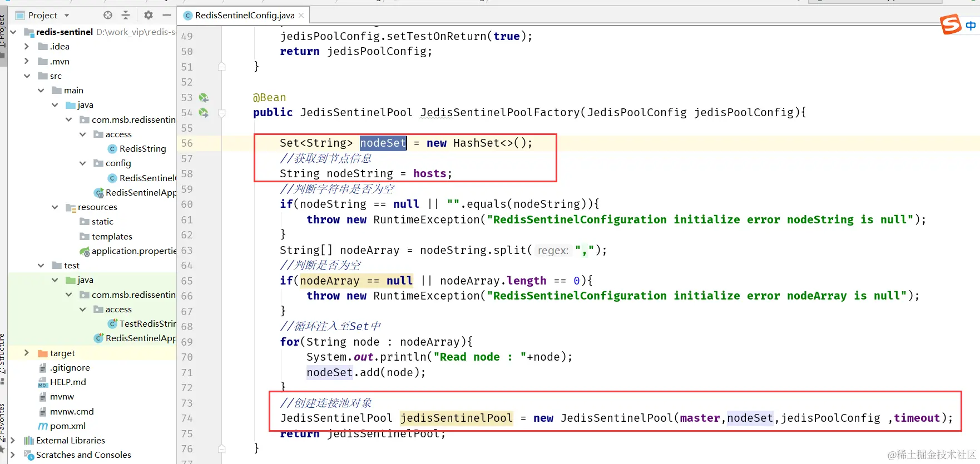Select the access package under main
Image resolution: width=980 pixels, height=464 pixels.
pyautogui.click(x=118, y=134)
